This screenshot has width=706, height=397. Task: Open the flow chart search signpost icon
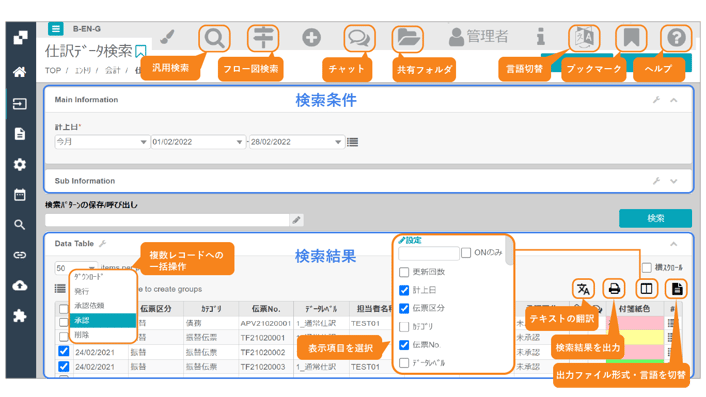(x=263, y=38)
